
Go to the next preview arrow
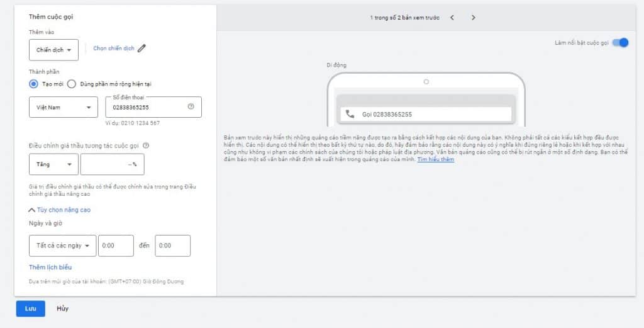(x=473, y=18)
